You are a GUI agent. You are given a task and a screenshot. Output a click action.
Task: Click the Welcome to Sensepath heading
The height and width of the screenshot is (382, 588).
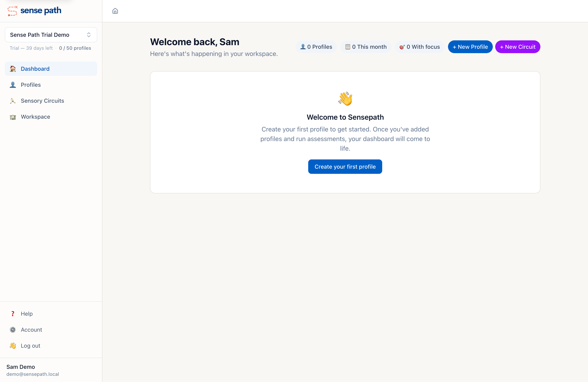(x=345, y=117)
